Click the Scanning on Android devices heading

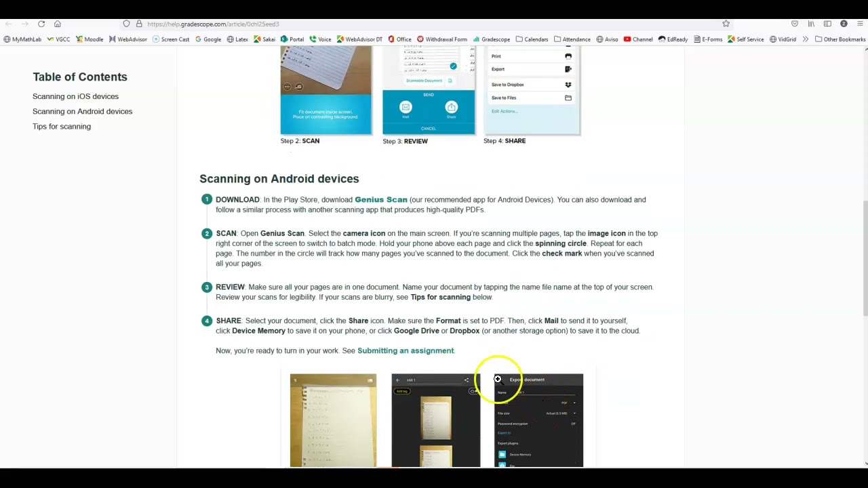pyautogui.click(x=279, y=179)
